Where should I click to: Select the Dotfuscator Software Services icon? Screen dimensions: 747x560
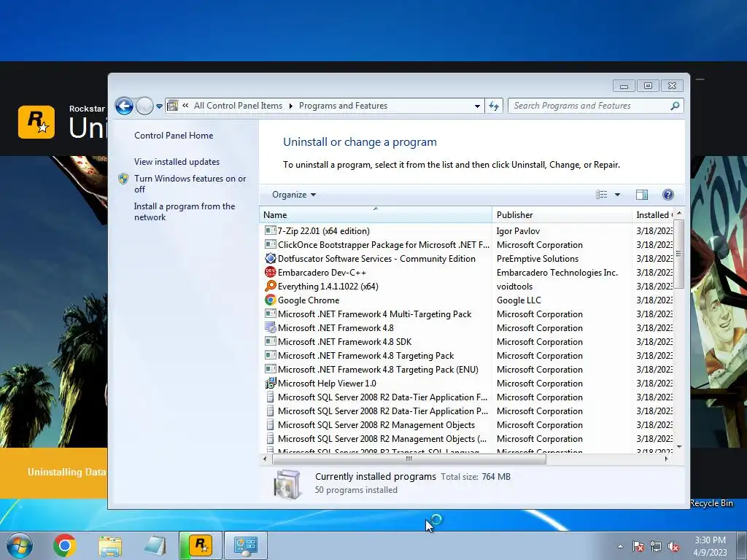270,258
